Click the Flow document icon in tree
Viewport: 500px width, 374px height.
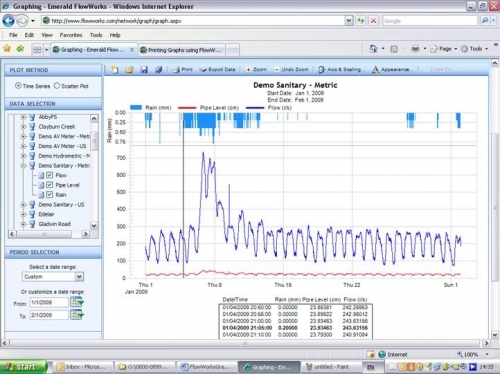coord(41,175)
